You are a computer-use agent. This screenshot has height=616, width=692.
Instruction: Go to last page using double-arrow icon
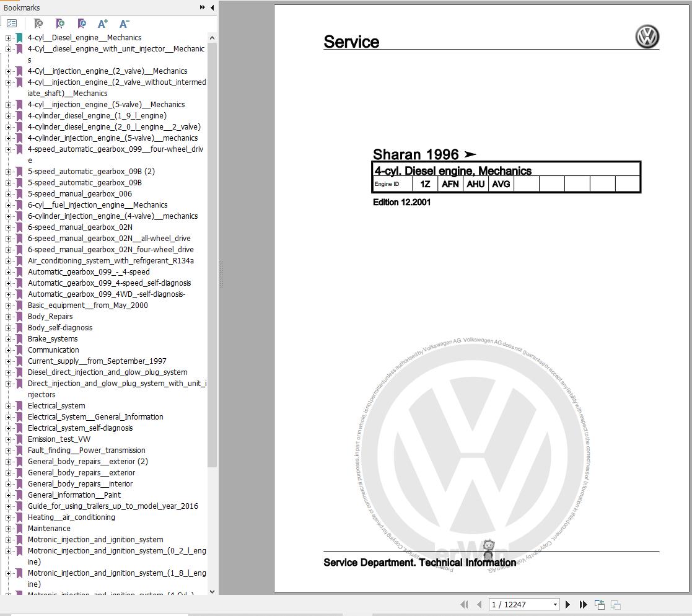point(583,604)
